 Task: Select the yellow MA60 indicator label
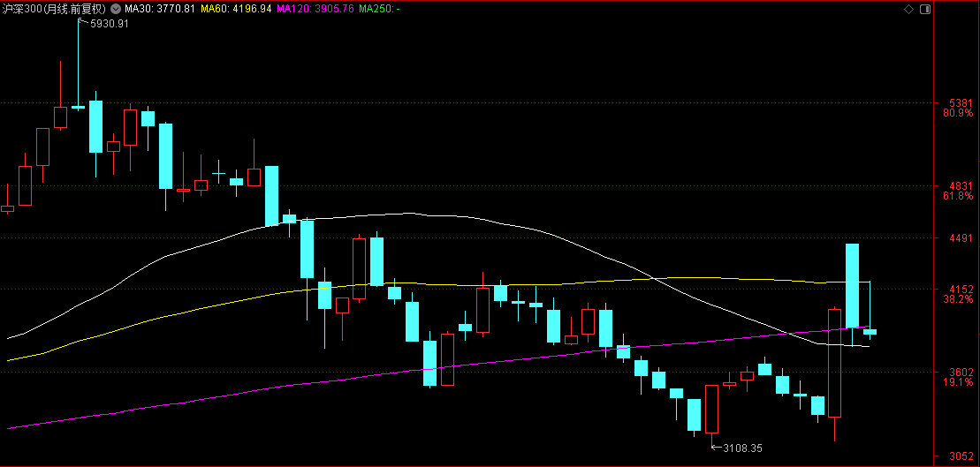tap(236, 9)
